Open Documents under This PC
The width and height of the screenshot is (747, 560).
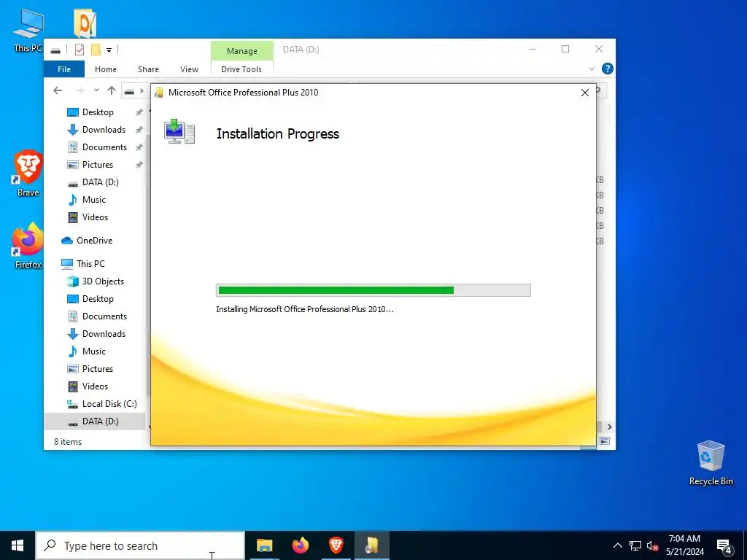coord(104,316)
